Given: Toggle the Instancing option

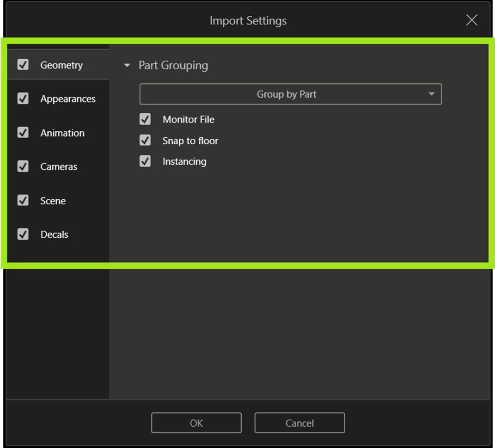Looking at the screenshot, I should [x=145, y=161].
